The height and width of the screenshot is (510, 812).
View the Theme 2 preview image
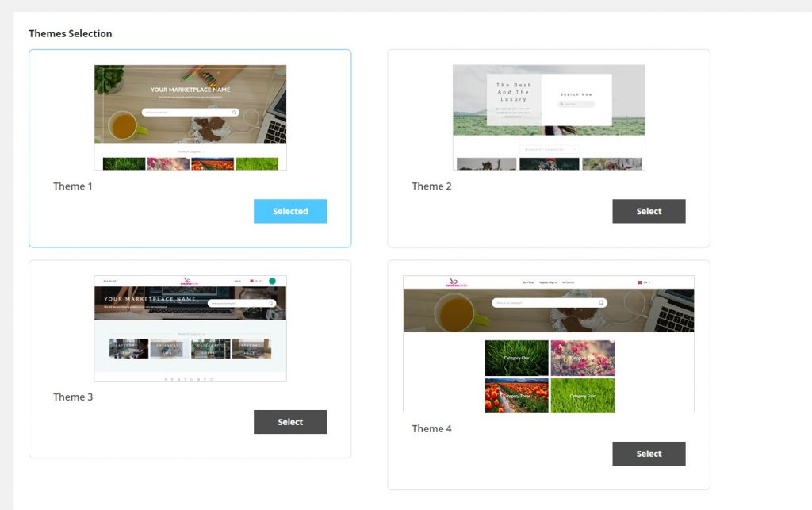(549, 117)
